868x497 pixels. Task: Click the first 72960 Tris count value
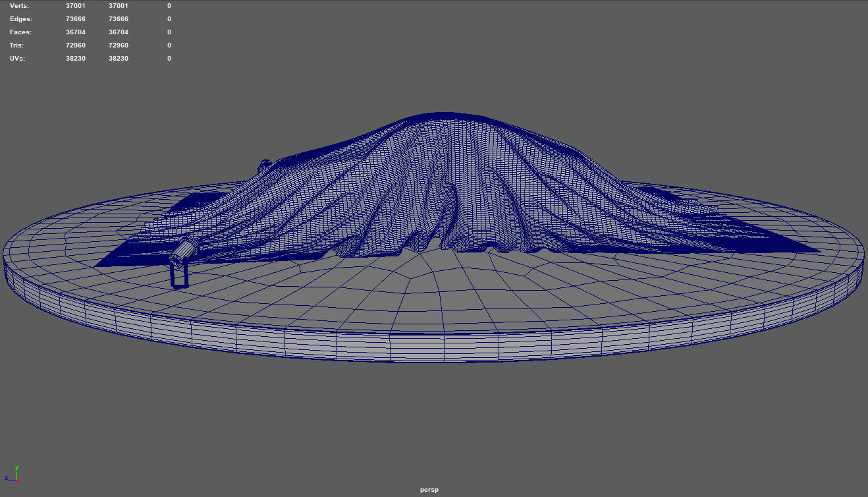(x=76, y=45)
